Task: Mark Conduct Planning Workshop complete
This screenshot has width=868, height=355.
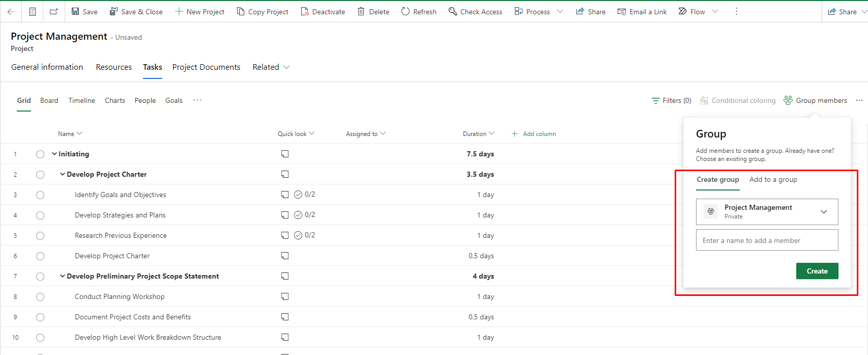Action: pyautogui.click(x=40, y=297)
